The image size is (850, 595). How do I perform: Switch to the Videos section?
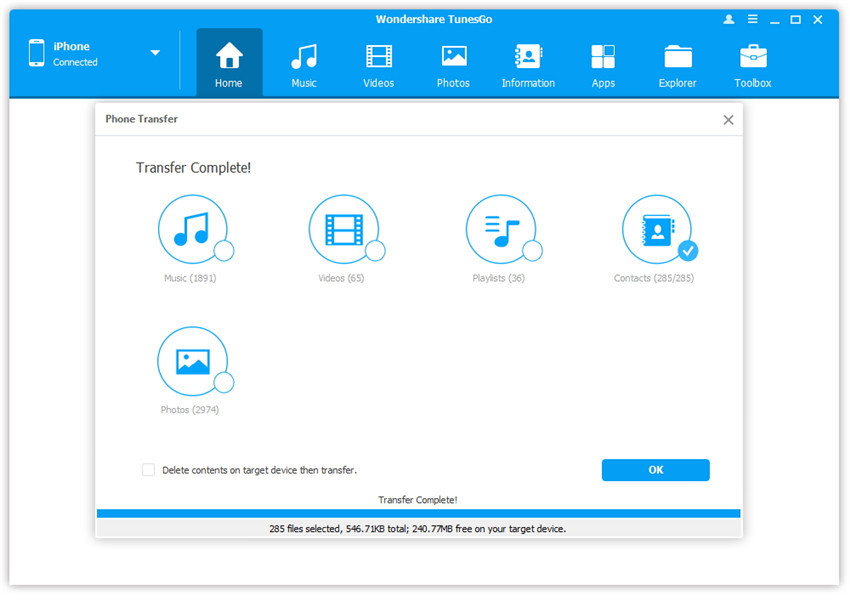(x=378, y=64)
